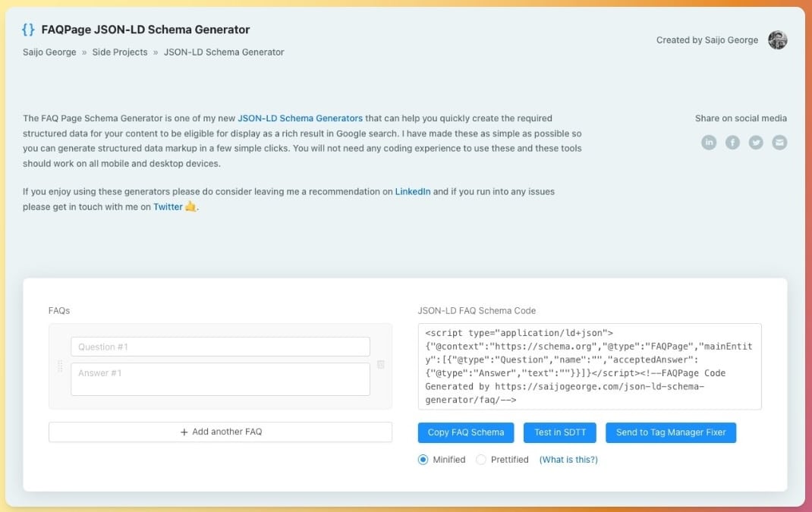Select the Minified radio button
The width and height of the screenshot is (812, 512).
(423, 460)
